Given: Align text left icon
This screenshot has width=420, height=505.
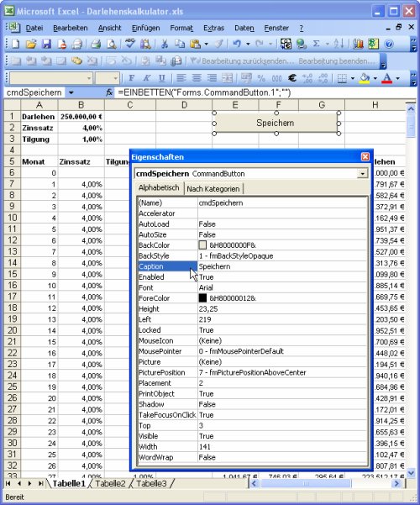Looking at the screenshot, I should click(x=181, y=78).
